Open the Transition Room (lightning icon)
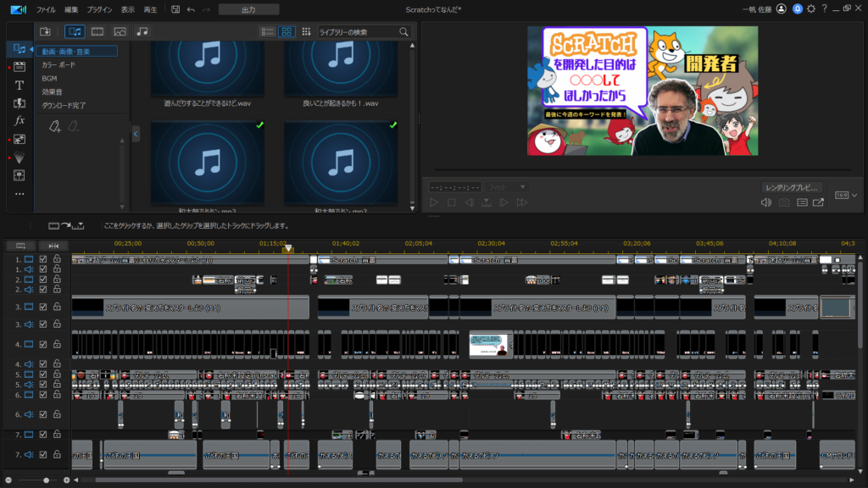 pos(19,103)
